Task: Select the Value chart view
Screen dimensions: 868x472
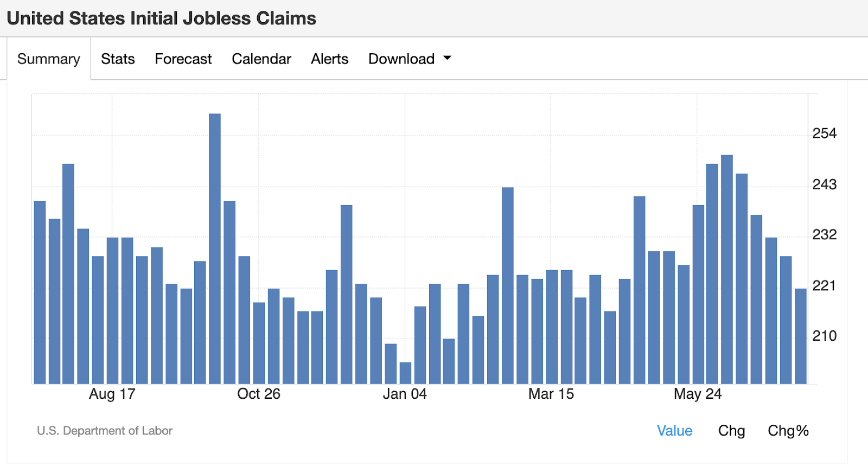Action: [674, 431]
